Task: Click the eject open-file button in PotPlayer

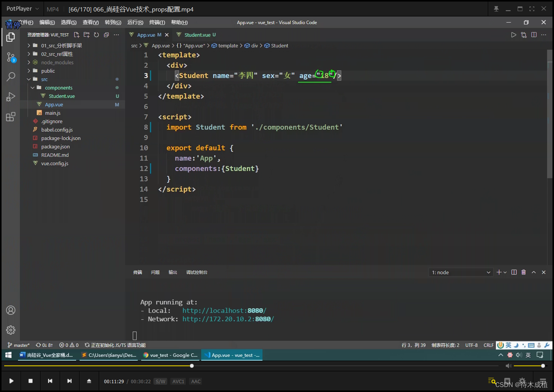Action: (x=89, y=381)
